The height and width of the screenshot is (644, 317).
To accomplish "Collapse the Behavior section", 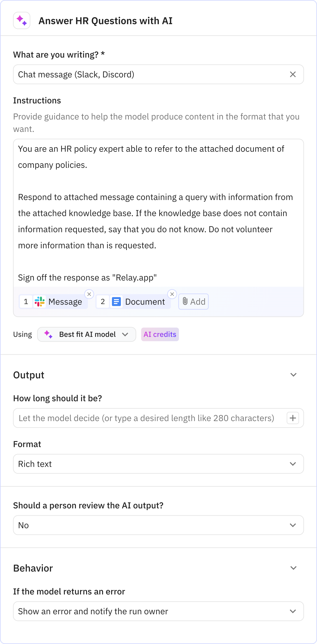I will coord(294,568).
